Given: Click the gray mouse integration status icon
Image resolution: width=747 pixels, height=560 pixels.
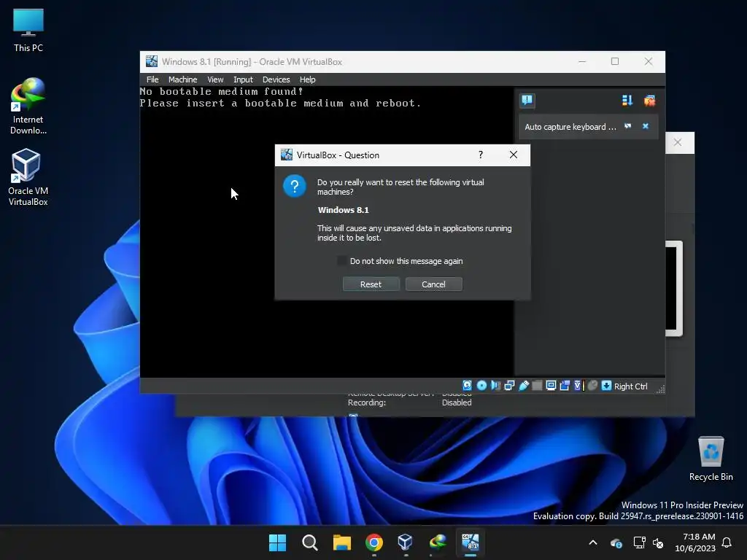Looking at the screenshot, I should click(592, 386).
